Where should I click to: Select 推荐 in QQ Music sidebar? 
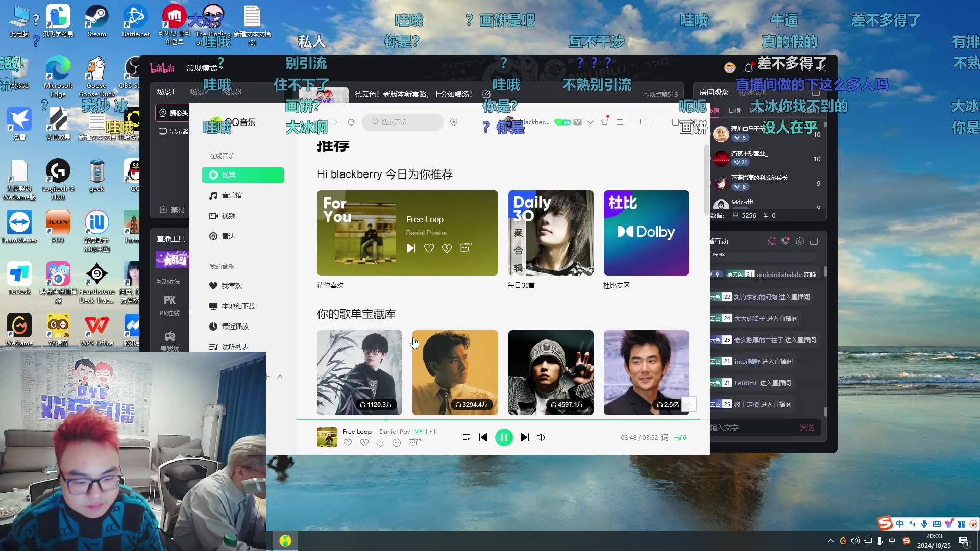coord(243,175)
